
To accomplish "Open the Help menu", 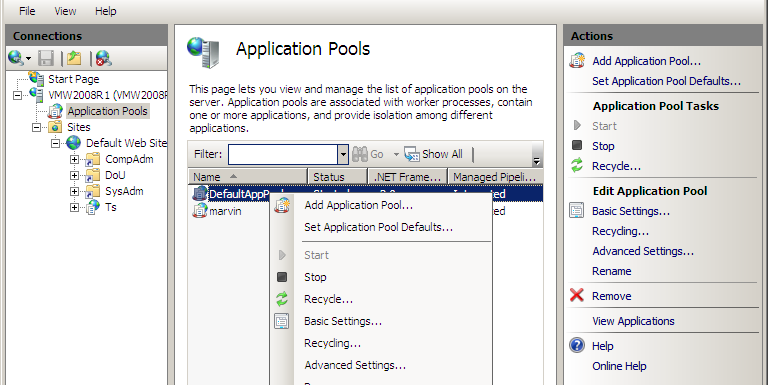I will tap(106, 11).
